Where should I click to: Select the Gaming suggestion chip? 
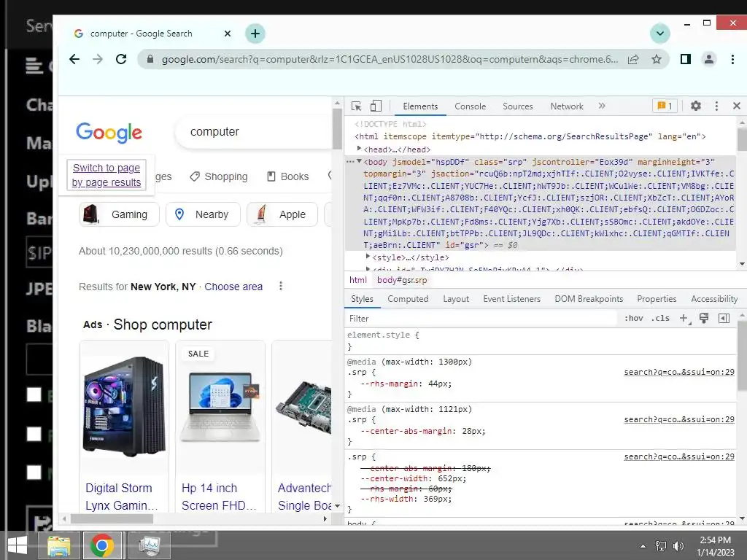click(119, 214)
